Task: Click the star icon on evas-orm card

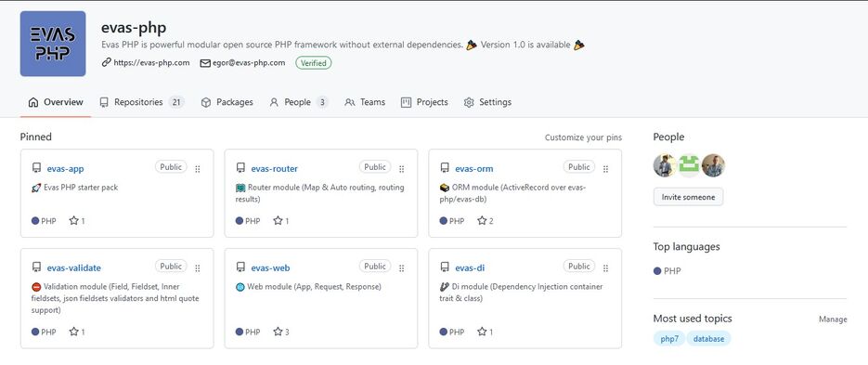Action: click(x=482, y=220)
